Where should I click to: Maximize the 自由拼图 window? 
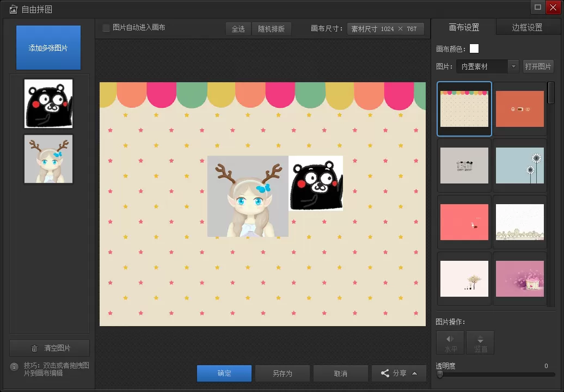pos(538,7)
